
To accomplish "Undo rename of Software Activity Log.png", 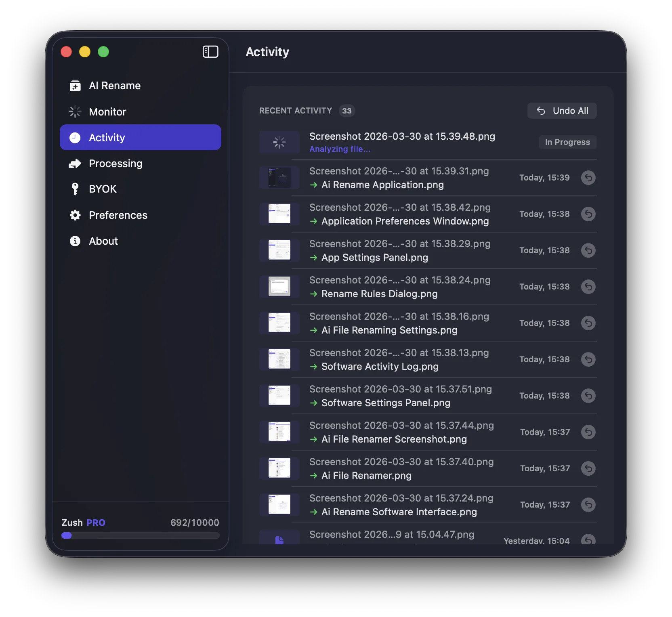I will [588, 359].
